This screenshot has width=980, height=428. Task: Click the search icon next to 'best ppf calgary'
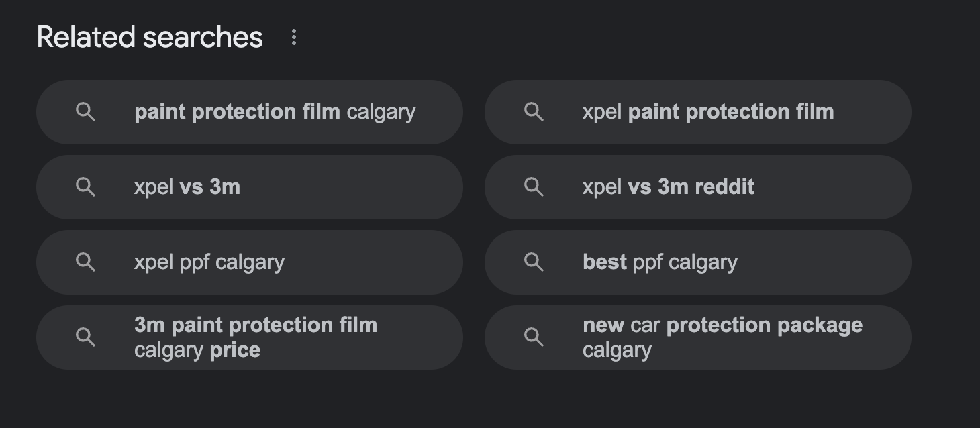(534, 262)
